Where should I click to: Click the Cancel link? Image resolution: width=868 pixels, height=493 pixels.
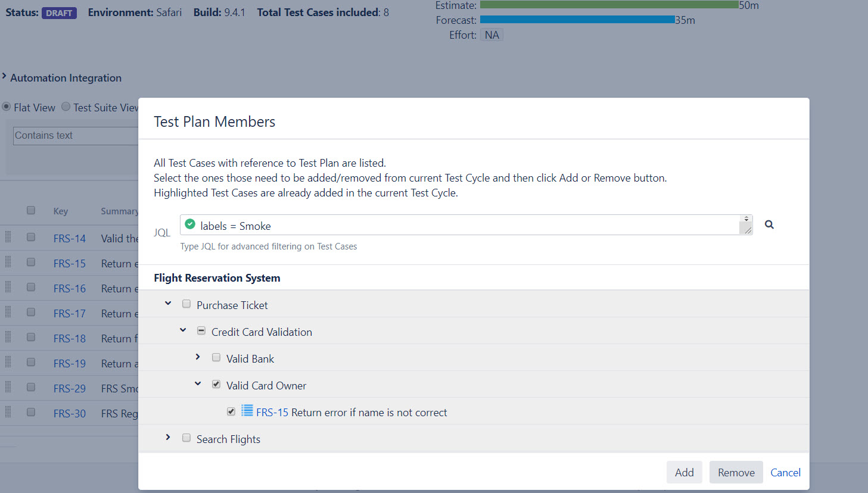tap(785, 472)
